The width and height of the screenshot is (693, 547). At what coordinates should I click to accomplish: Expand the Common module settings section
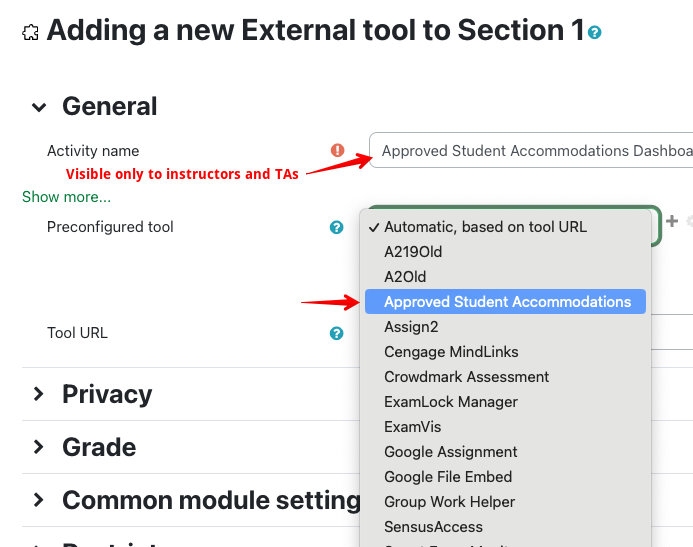pos(39,500)
